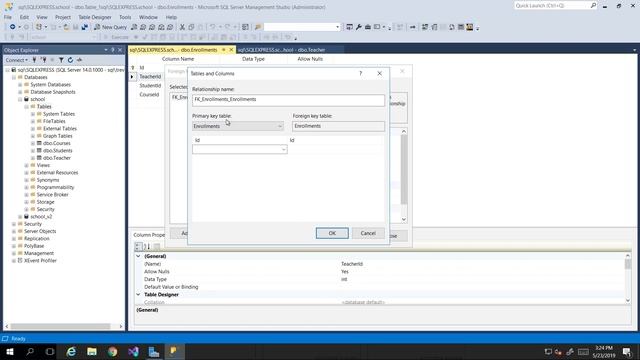Viewport: 640px width, 360px height.
Task: Expand the school_v2 database node
Action: pos(20,217)
